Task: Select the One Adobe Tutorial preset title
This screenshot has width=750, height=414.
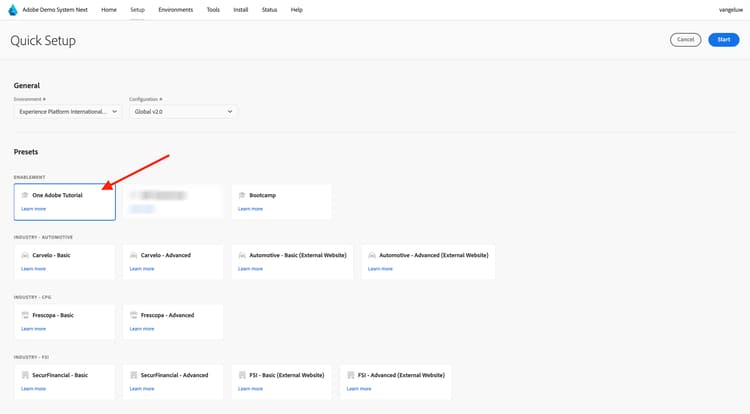Action: 57,195
